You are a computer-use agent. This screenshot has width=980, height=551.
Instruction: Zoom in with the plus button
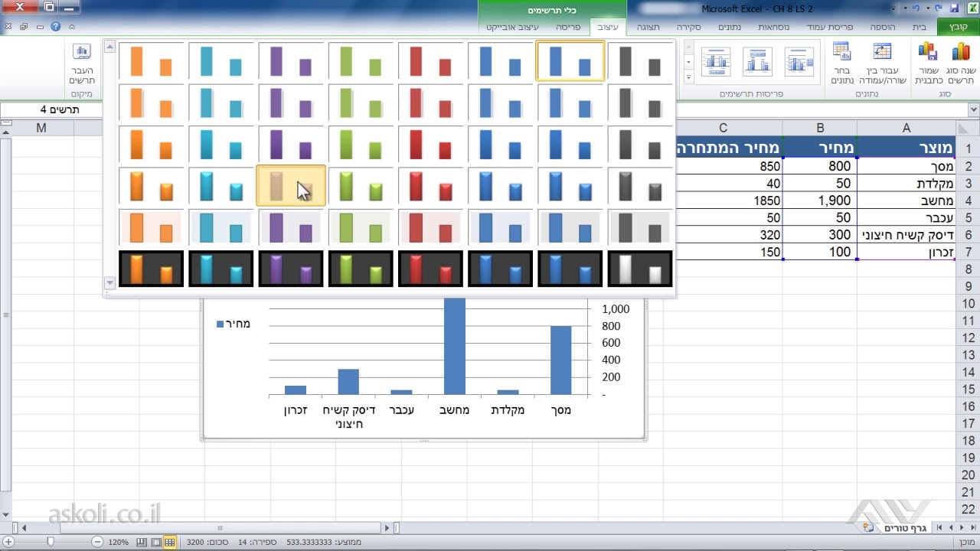click(x=8, y=542)
